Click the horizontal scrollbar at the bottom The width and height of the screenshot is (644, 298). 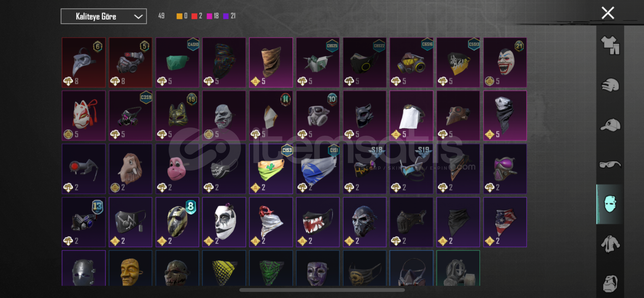[322, 290]
